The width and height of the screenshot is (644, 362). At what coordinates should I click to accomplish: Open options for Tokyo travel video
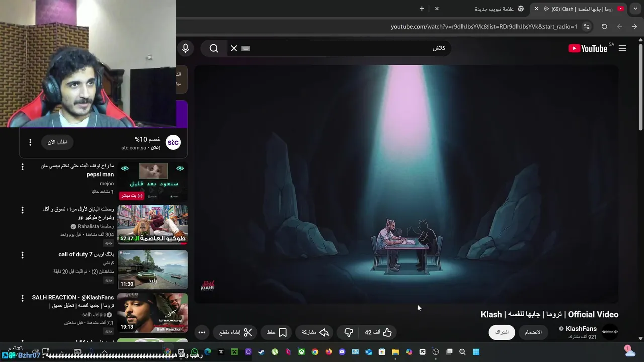(22, 210)
